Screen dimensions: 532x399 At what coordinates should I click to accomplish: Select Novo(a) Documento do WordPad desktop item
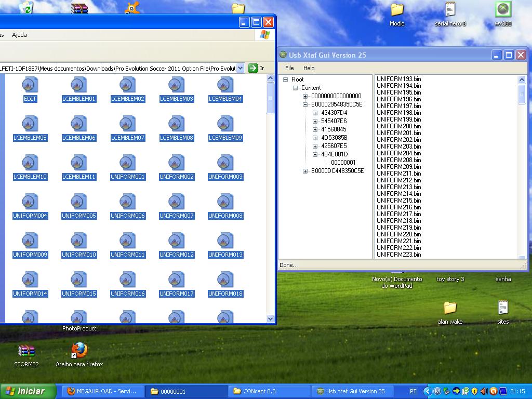click(x=397, y=282)
